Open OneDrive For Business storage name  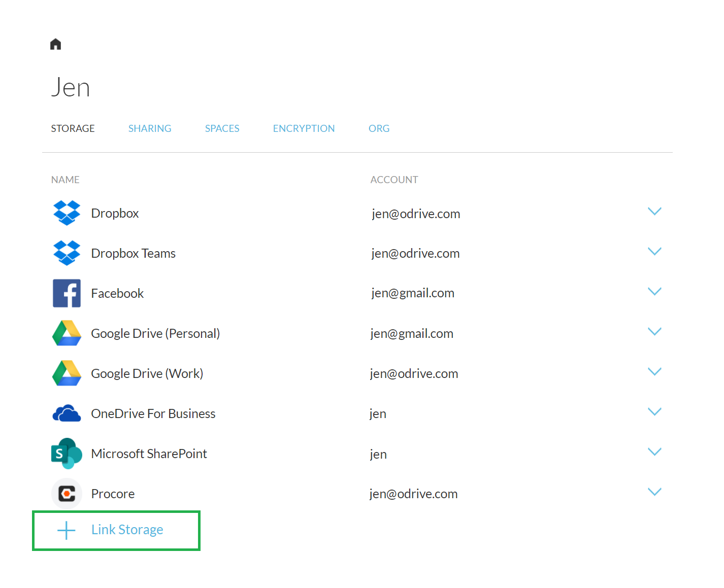[x=153, y=413]
